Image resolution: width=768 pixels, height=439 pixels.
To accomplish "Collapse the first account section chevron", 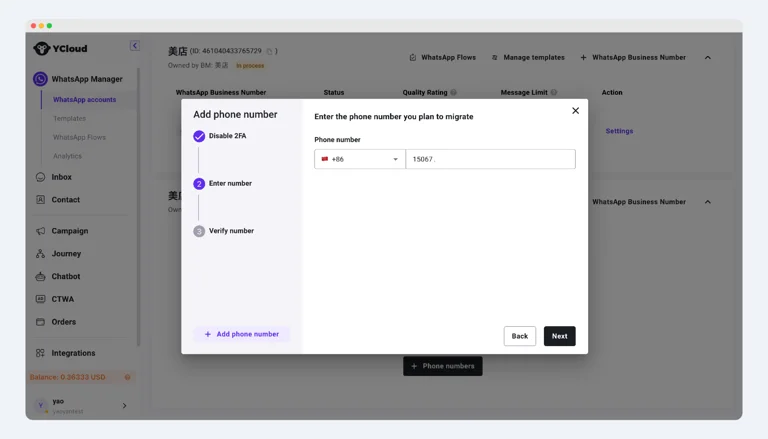I will pyautogui.click(x=708, y=57).
